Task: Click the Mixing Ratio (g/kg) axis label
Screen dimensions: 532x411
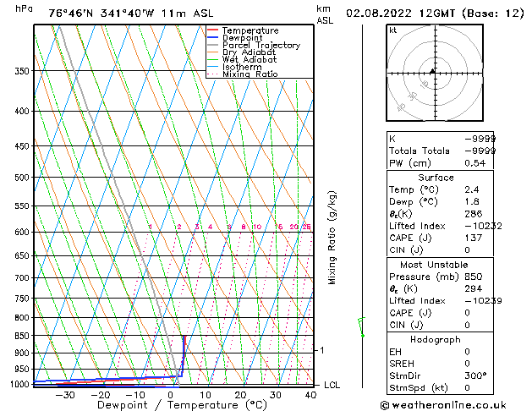Action: tap(332, 238)
